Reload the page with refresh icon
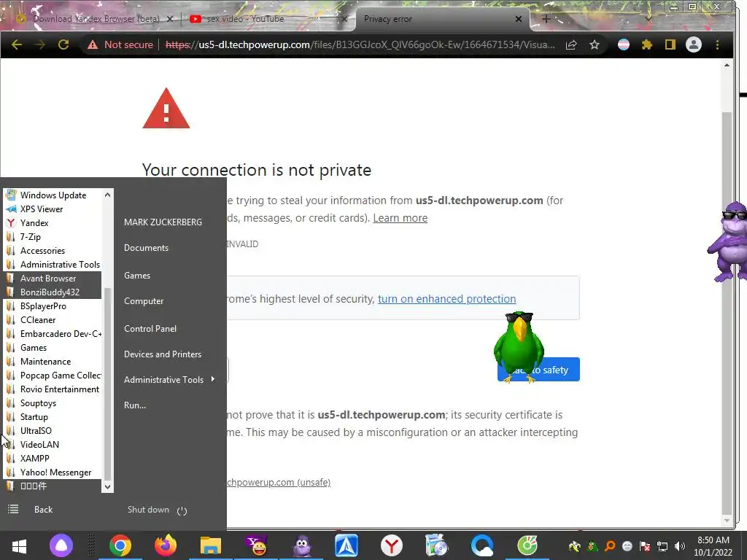 pyautogui.click(x=63, y=44)
